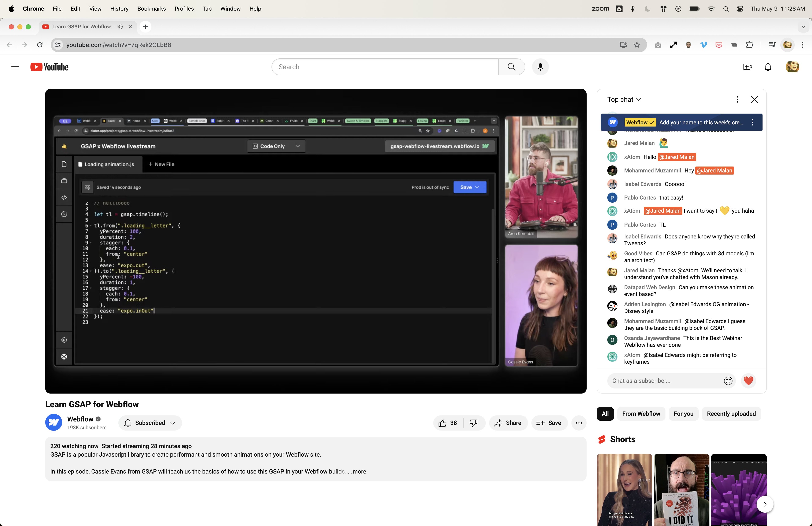Screen dimensions: 812x526
Task: Open the emoji picker in chat input
Action: [x=728, y=381]
